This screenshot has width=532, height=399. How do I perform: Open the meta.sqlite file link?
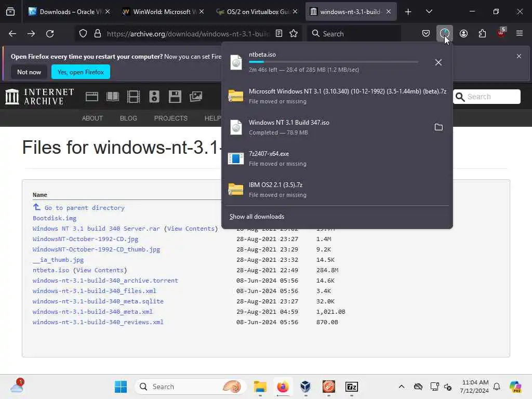(x=98, y=301)
